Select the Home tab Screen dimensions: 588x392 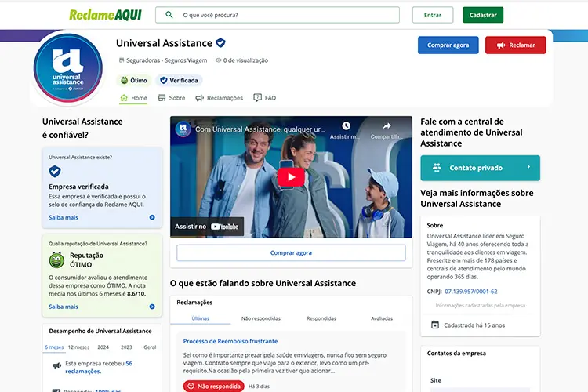[133, 98]
